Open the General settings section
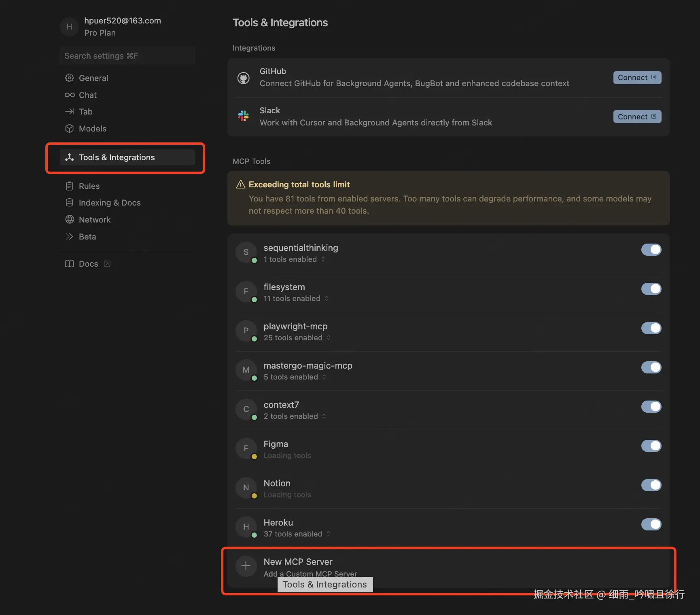This screenshot has height=615, width=700. 127,78
